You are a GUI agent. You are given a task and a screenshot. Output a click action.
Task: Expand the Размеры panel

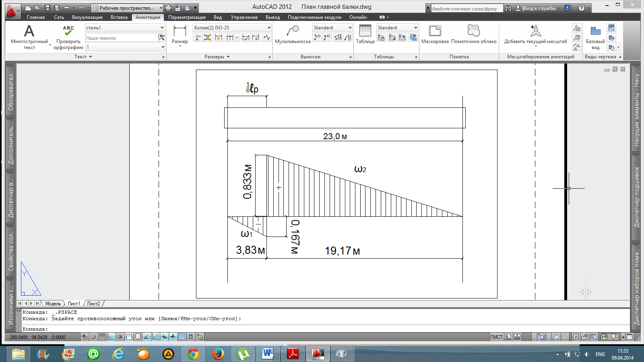click(x=217, y=57)
